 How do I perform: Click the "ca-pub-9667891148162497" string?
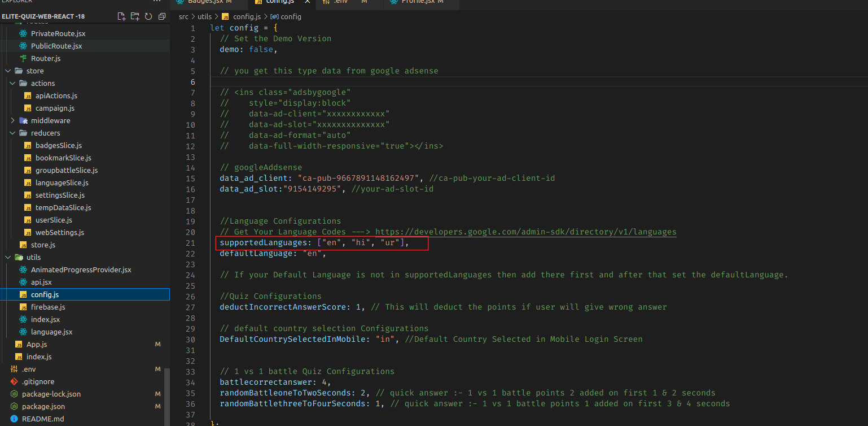[358, 178]
